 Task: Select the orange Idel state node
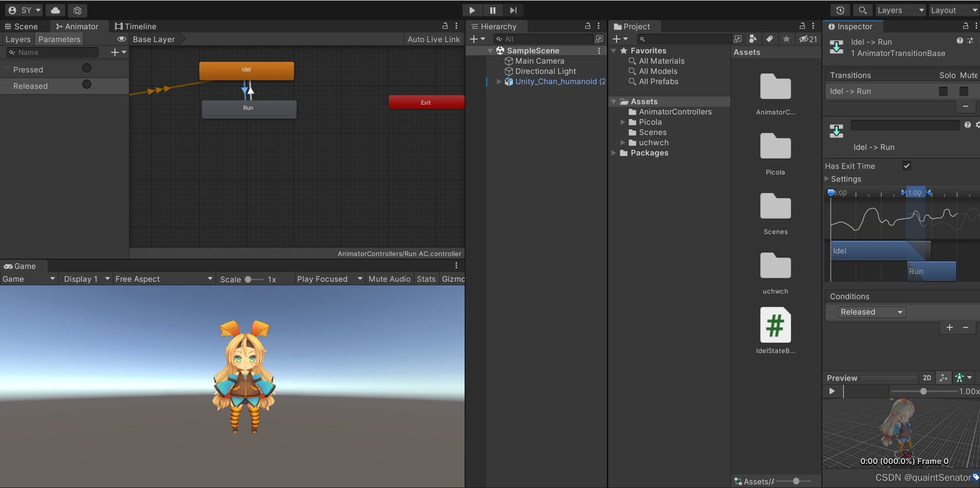[246, 70]
